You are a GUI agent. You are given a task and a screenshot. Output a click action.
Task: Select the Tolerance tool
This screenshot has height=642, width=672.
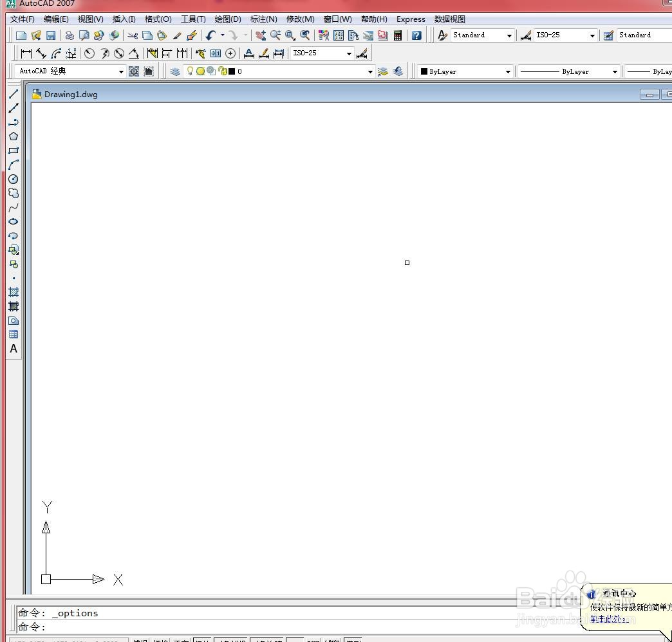click(216, 53)
